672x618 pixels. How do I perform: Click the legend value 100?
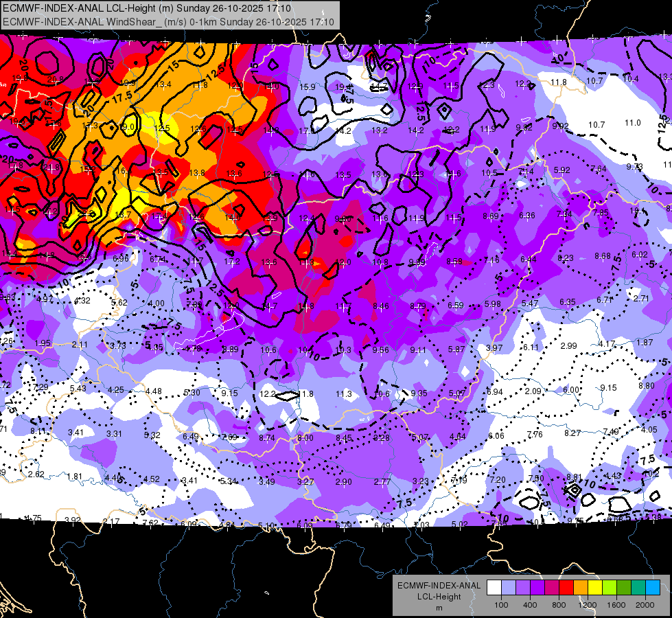point(501,605)
